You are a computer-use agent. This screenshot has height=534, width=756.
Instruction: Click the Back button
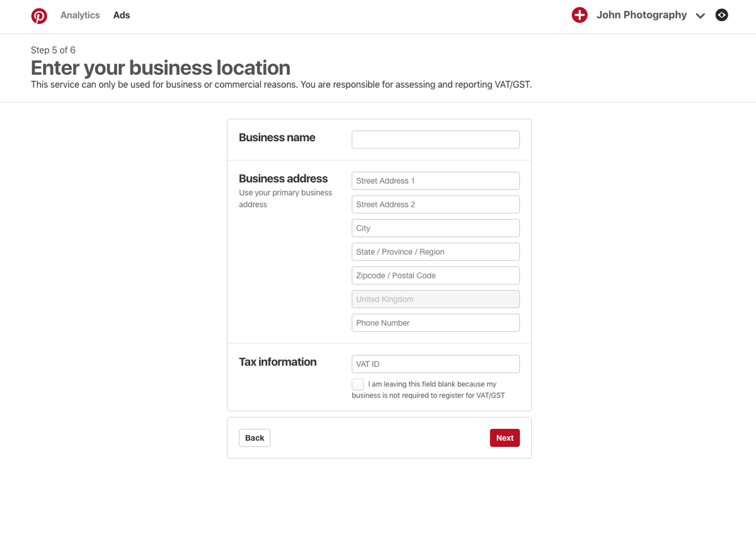(255, 437)
